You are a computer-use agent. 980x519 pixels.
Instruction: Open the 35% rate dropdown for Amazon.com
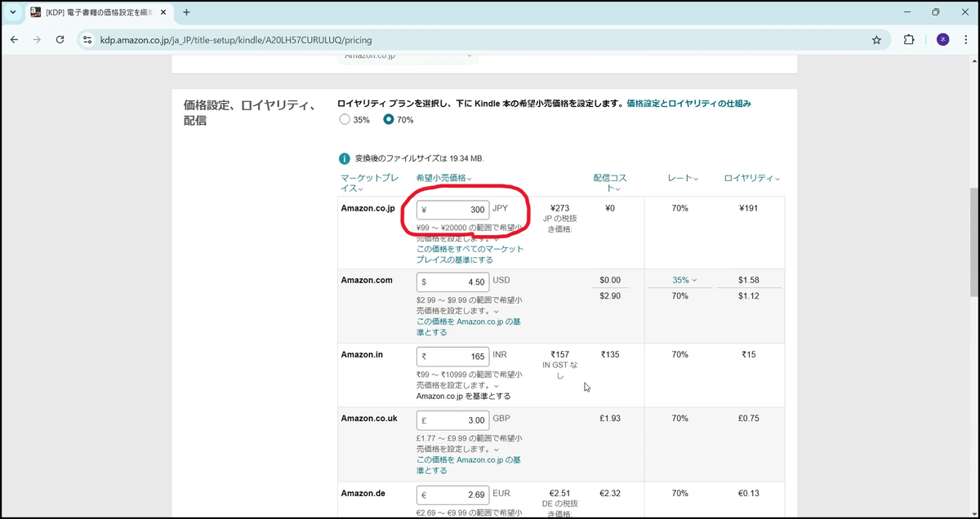[685, 280]
